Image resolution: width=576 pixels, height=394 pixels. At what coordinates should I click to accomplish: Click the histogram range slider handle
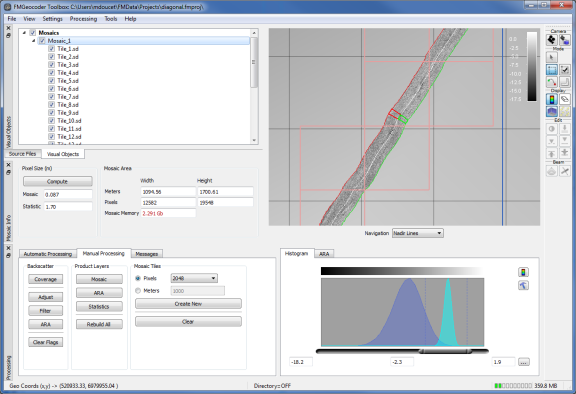coord(445,351)
